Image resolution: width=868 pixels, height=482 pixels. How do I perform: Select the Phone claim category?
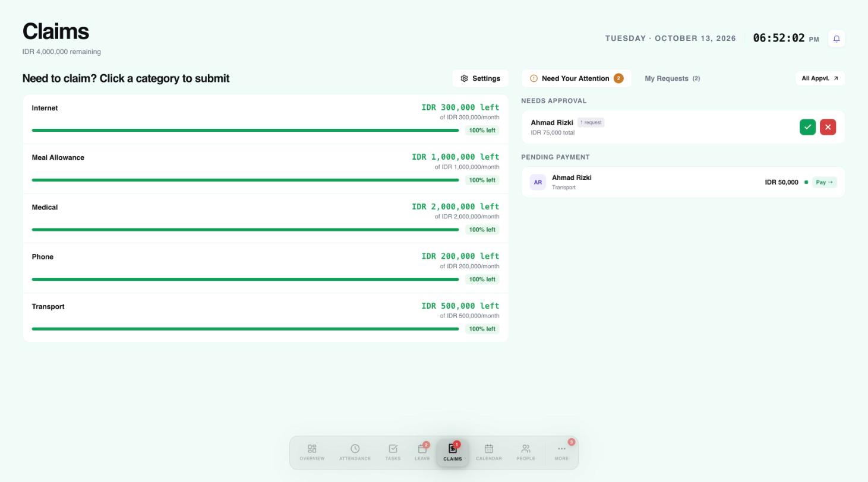[266, 268]
